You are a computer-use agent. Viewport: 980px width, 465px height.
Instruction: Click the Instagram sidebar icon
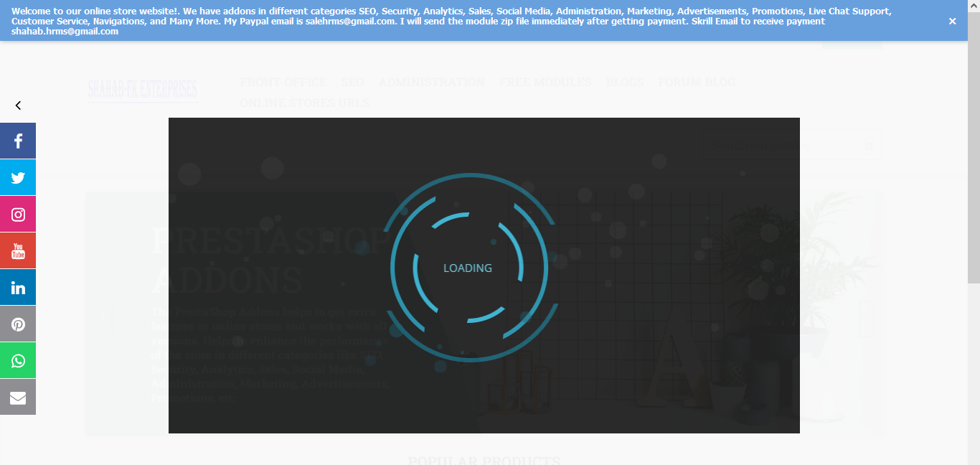click(18, 214)
